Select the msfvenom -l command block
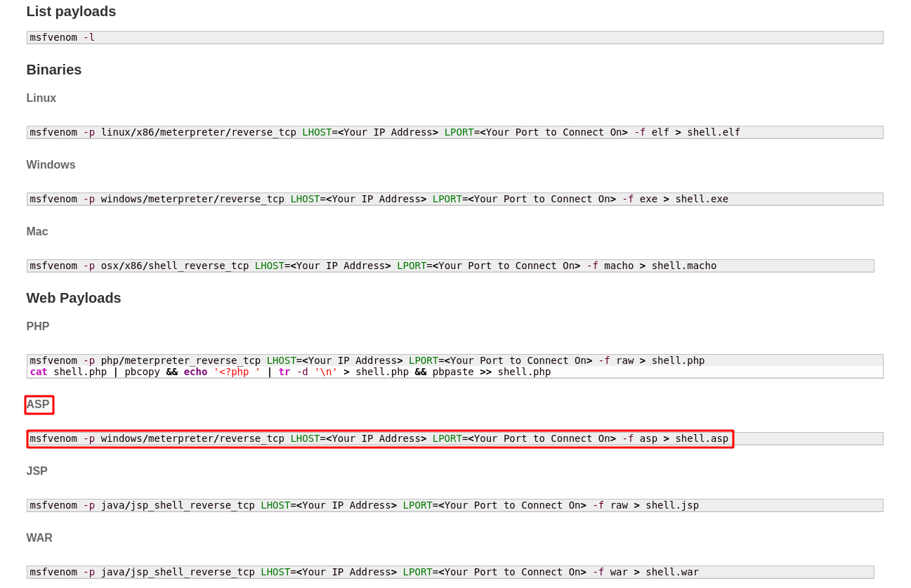911x588 pixels. [454, 37]
